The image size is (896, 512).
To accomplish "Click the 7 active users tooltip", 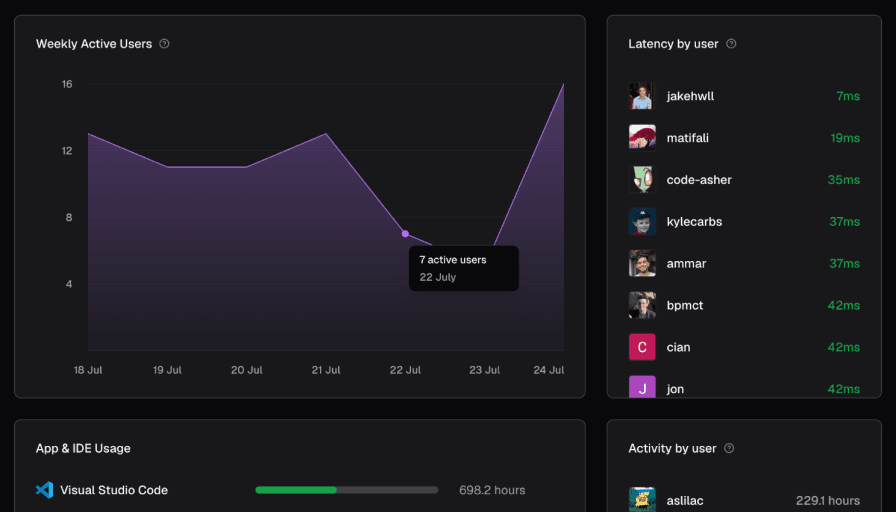I will 463,268.
